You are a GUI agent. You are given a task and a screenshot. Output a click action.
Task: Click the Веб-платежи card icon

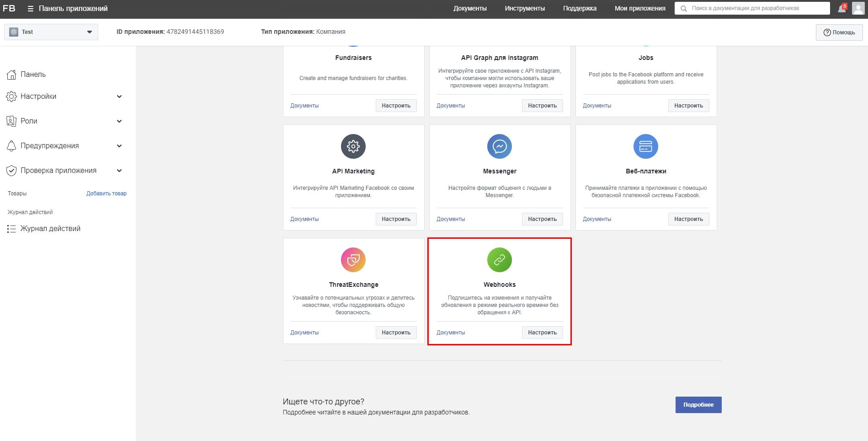(646, 146)
